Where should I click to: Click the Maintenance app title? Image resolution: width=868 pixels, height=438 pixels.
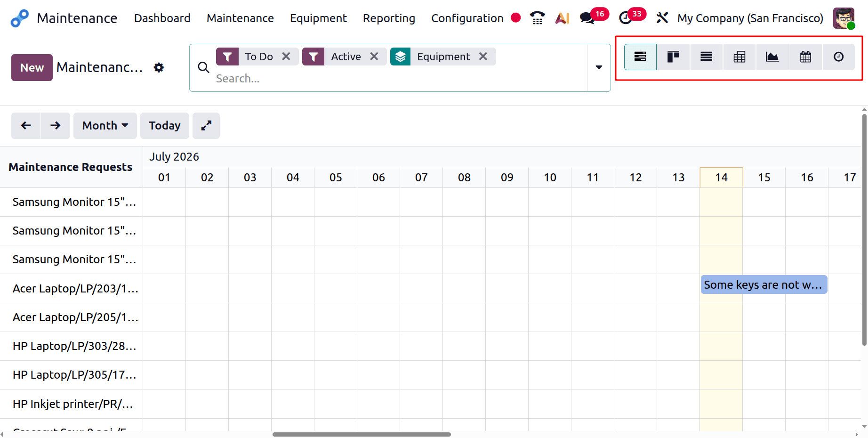pyautogui.click(x=77, y=18)
